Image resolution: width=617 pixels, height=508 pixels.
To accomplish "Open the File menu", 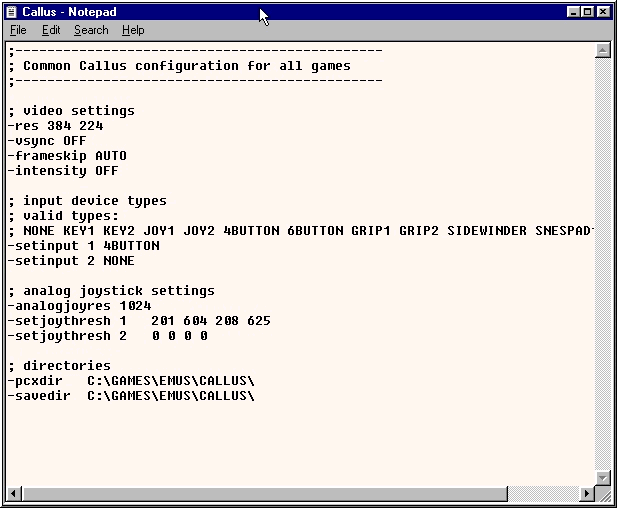I will click(18, 30).
